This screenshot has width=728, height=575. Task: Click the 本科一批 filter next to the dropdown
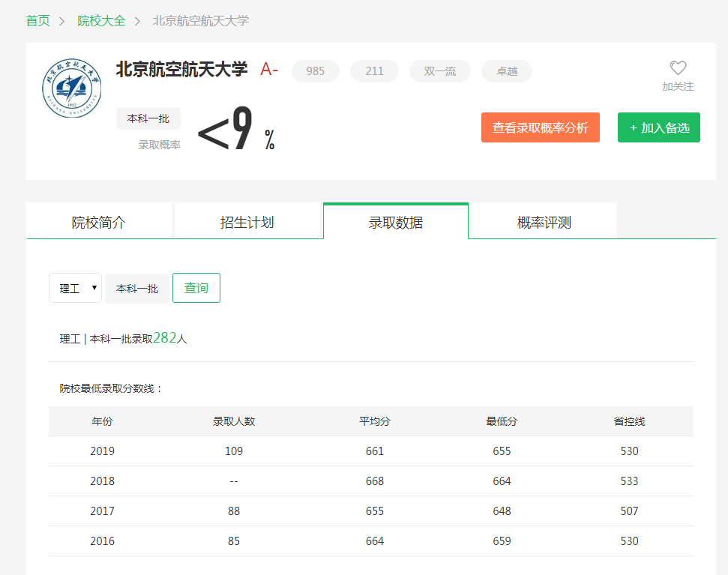pyautogui.click(x=137, y=289)
